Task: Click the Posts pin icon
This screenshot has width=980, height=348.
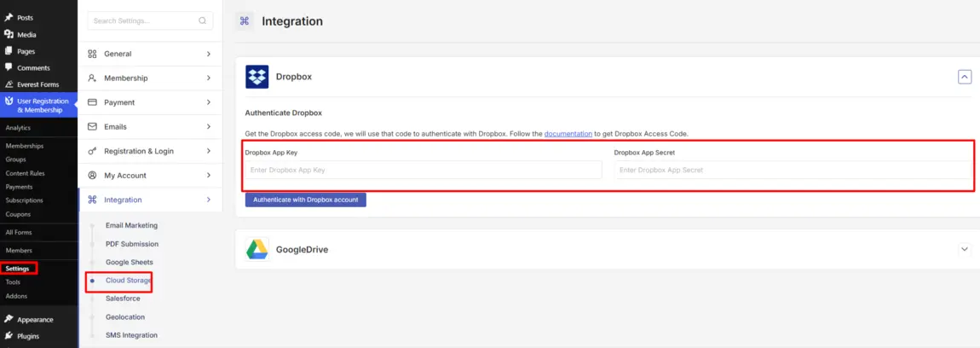Action: [9, 18]
